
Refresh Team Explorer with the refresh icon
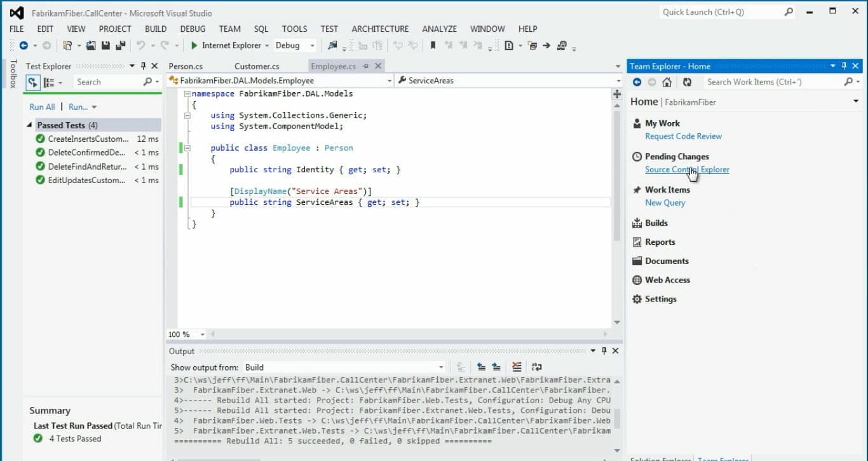point(687,82)
